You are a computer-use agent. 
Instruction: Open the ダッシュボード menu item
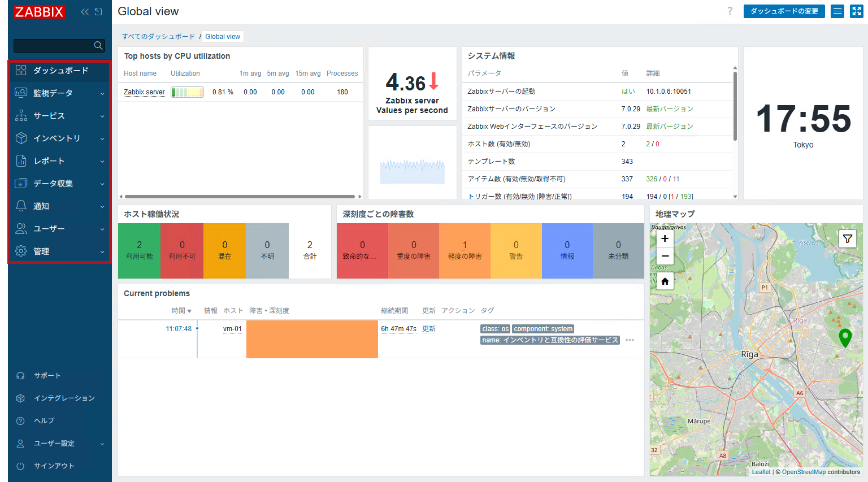pyautogui.click(x=59, y=71)
